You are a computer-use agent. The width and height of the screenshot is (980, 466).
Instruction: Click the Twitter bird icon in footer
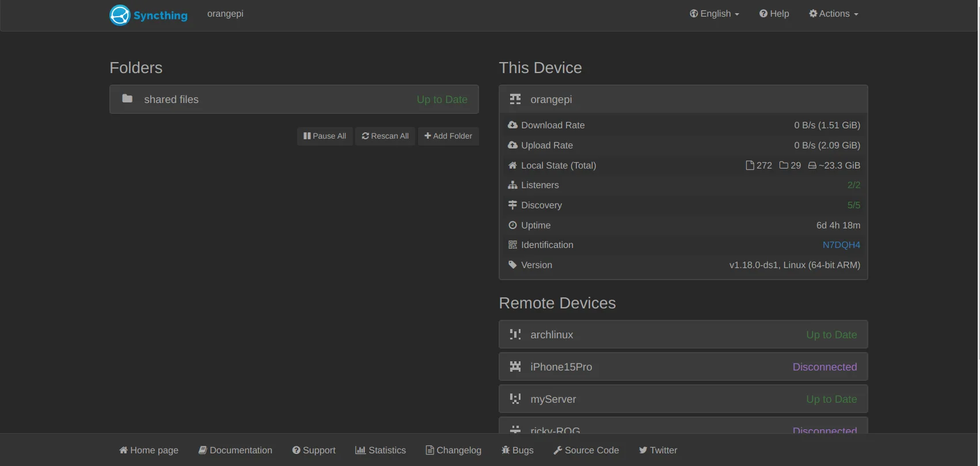(643, 450)
